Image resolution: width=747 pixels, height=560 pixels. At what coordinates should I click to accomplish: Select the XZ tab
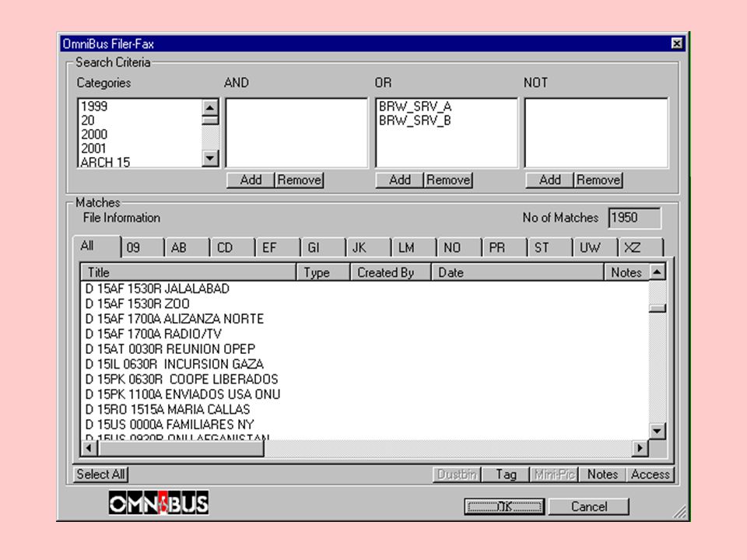(640, 247)
